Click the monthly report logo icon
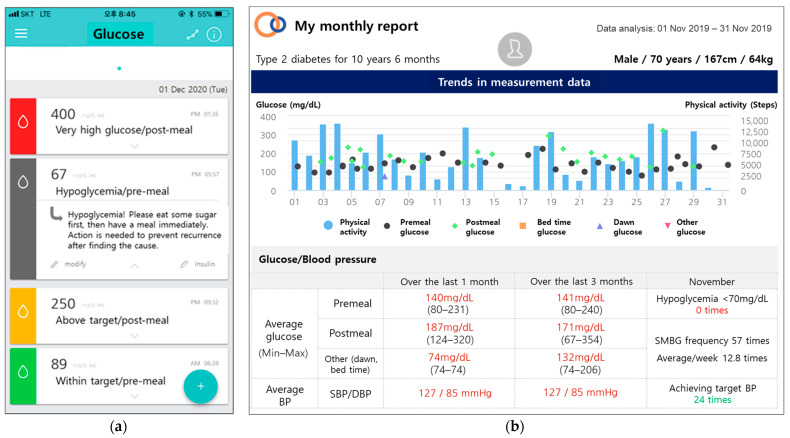 270,26
